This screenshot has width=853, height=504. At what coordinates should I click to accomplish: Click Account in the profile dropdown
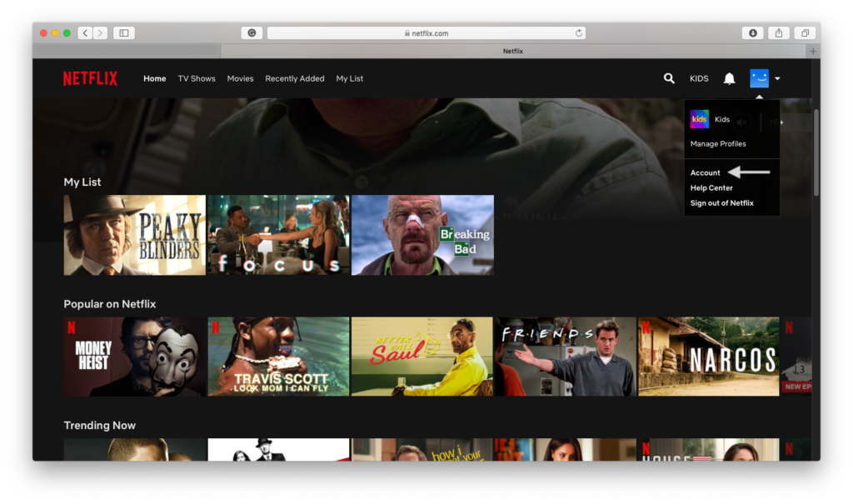tap(706, 173)
